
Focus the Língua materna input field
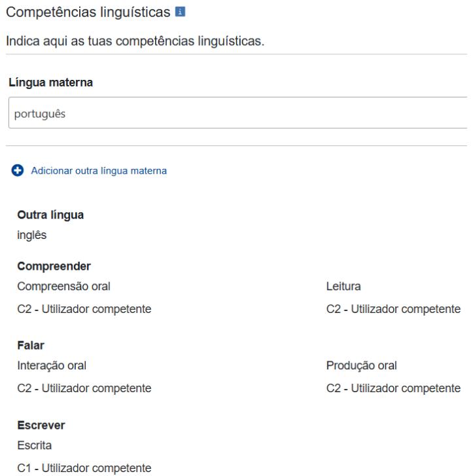coord(235,113)
